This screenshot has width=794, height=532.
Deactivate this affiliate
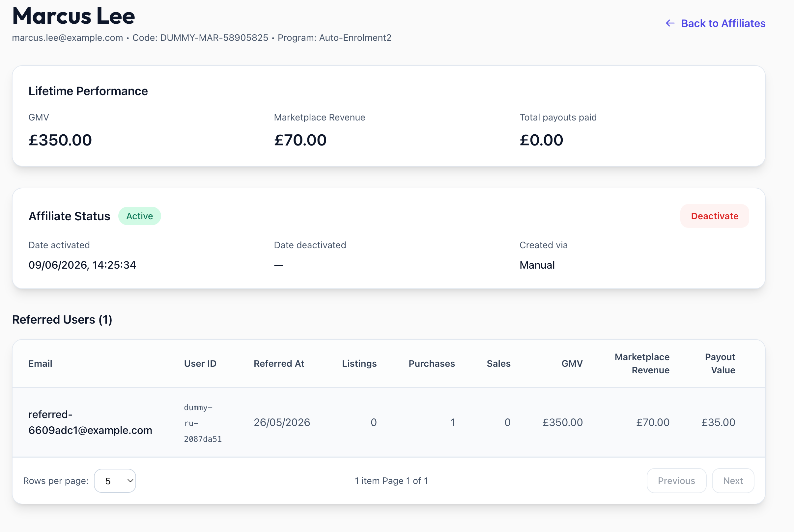click(715, 216)
